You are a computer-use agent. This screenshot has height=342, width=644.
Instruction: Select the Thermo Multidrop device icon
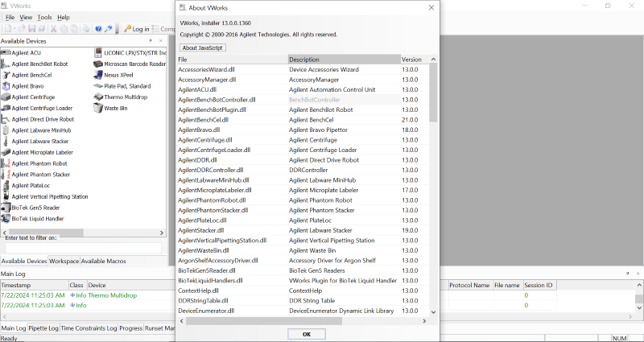pyautogui.click(x=97, y=97)
